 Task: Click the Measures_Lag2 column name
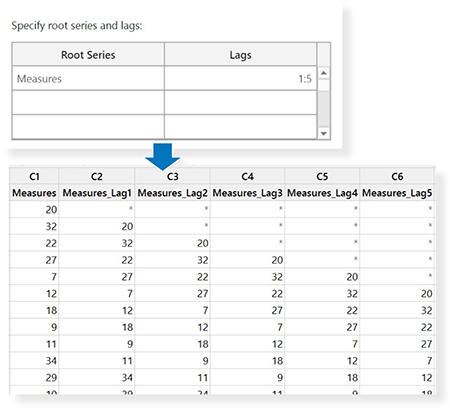pyautogui.click(x=172, y=193)
